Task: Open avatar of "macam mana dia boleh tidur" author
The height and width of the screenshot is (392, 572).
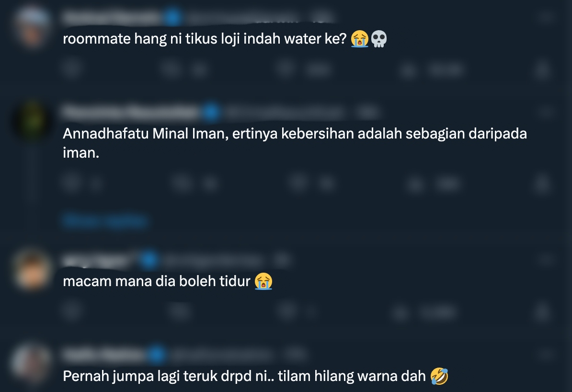Action: tap(32, 270)
